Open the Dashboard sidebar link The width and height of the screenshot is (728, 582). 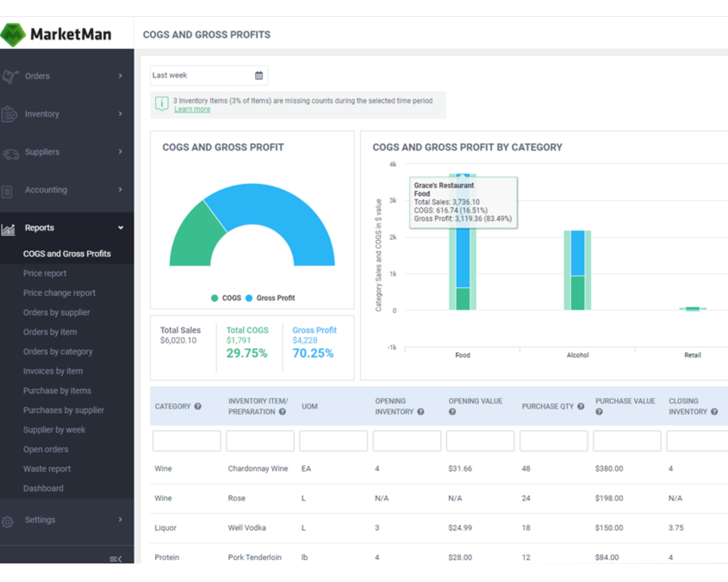coord(43,489)
